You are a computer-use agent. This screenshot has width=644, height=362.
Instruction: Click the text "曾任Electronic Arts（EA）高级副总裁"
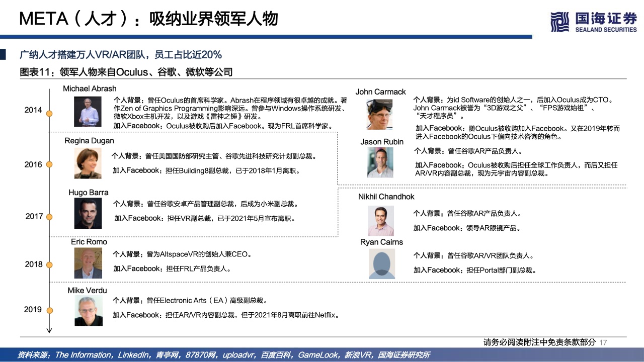[207, 301]
